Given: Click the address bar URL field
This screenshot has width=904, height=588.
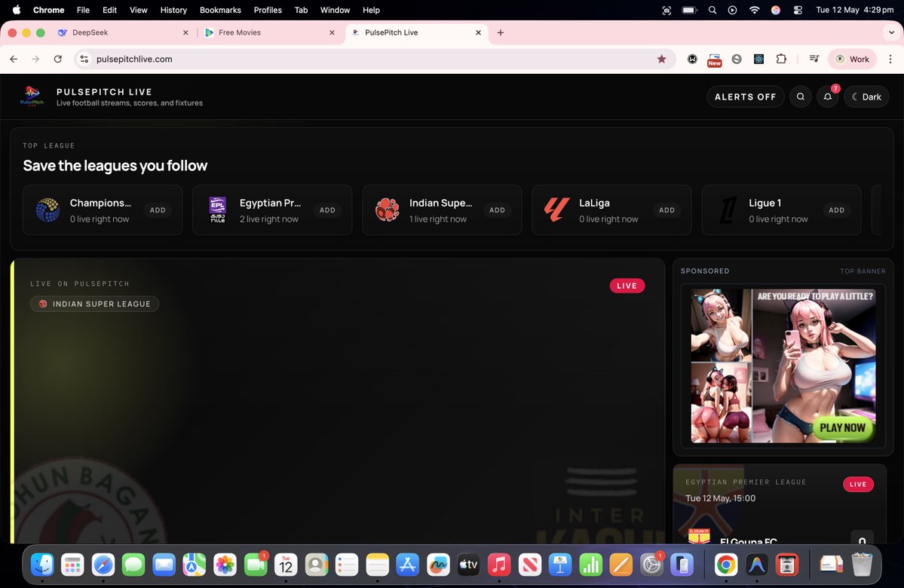Looking at the screenshot, I should click(375, 59).
